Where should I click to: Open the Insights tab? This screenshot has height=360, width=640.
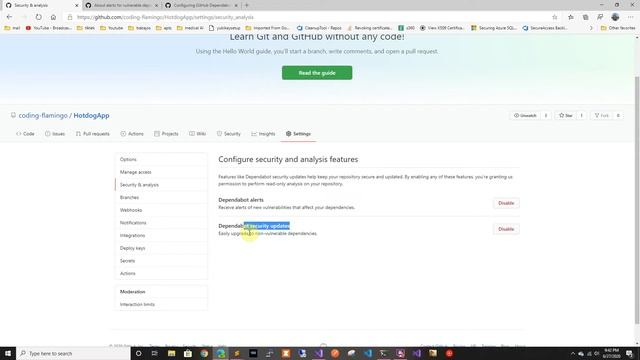coord(263,133)
